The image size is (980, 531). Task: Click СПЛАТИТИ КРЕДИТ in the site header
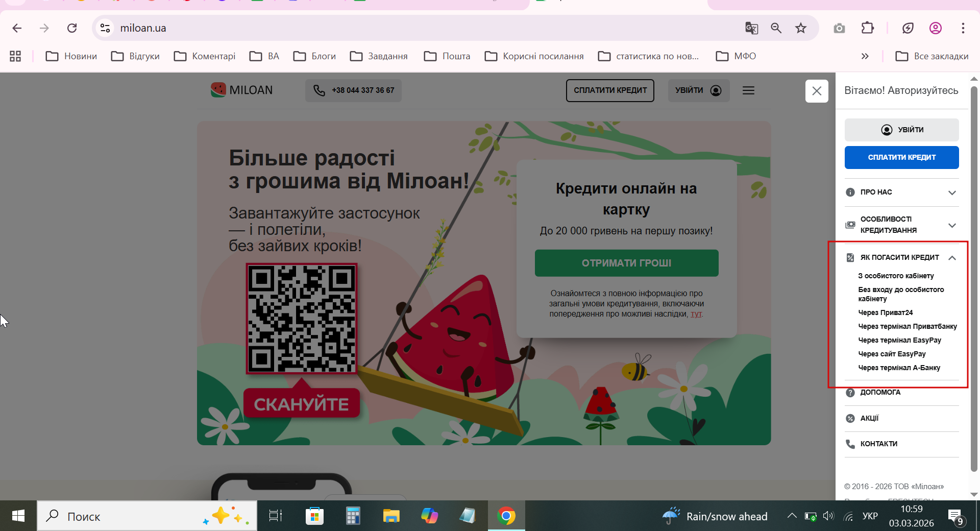pos(610,90)
